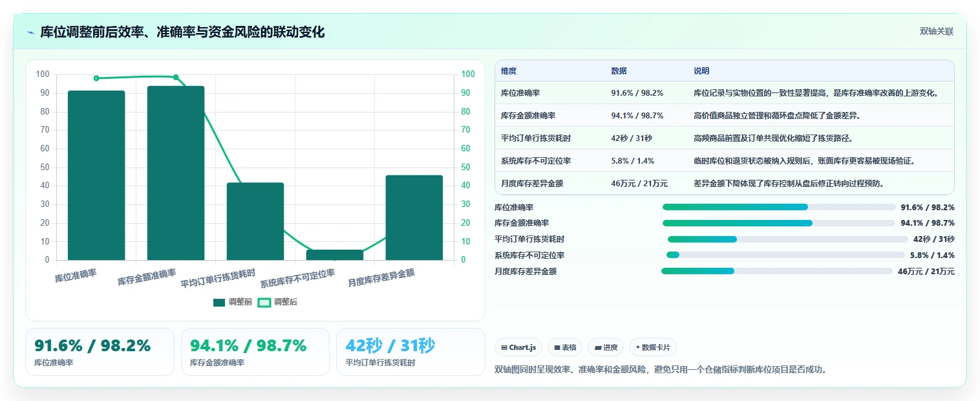Image resolution: width=980 pixels, height=401 pixels.
Task: Click the Chart.js tag chip
Action: tap(518, 347)
